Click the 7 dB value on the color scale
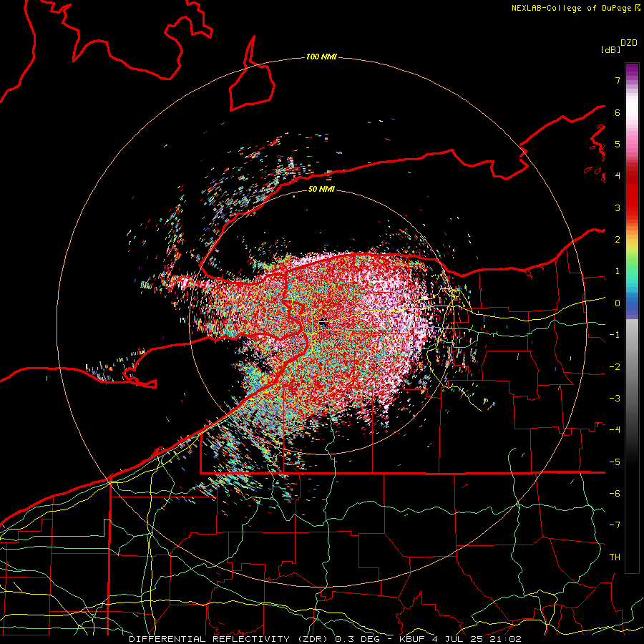Viewport: 644px width, 644px height. pos(618,80)
